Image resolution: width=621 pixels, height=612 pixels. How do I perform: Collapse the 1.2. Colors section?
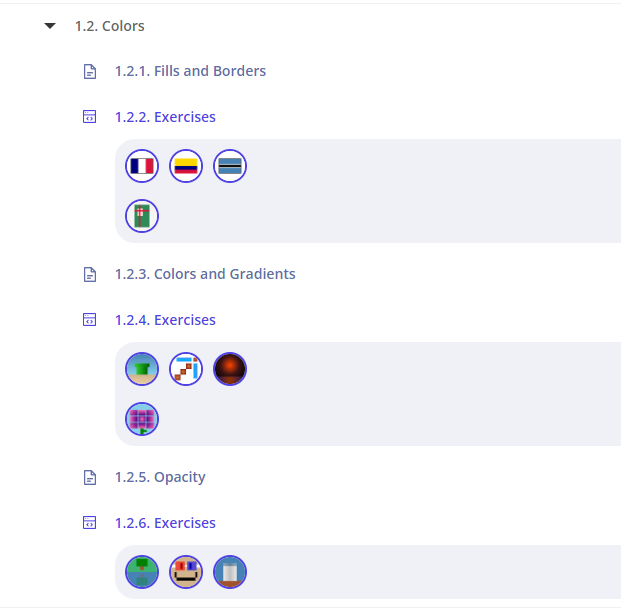coord(50,26)
